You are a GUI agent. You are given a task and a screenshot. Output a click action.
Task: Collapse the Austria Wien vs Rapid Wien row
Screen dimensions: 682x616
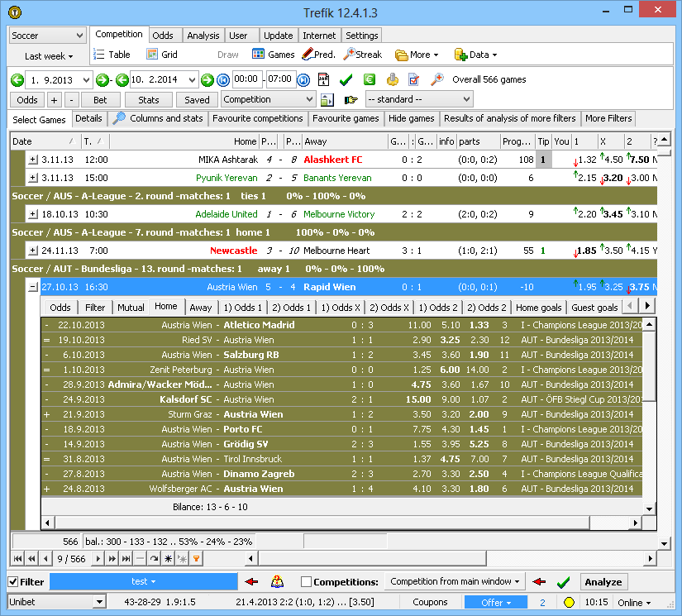[x=33, y=287]
